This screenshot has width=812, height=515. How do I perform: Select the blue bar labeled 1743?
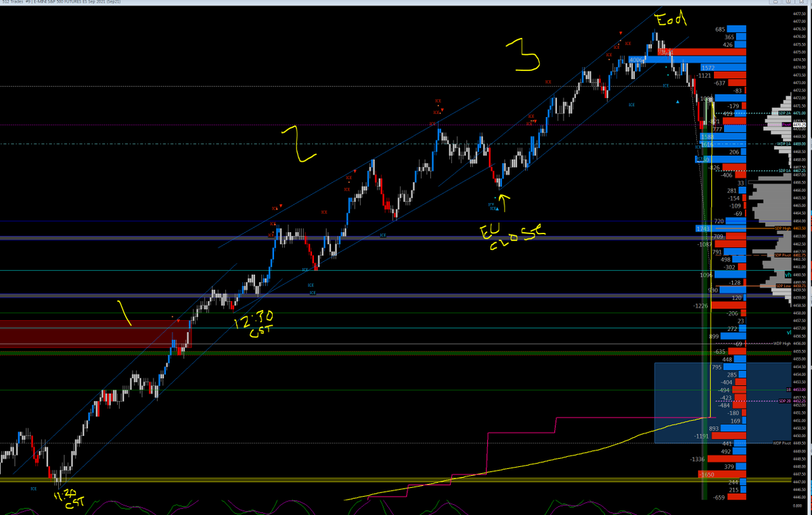(x=721, y=229)
